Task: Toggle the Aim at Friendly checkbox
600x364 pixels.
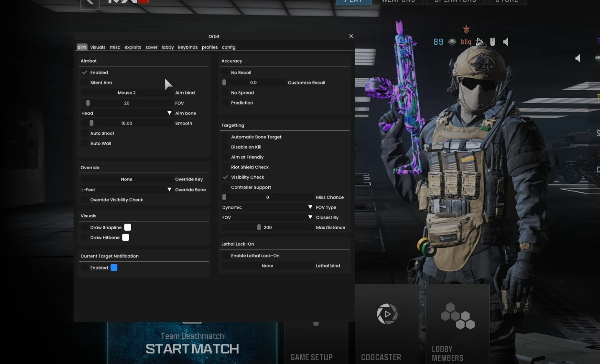Action: (226, 157)
